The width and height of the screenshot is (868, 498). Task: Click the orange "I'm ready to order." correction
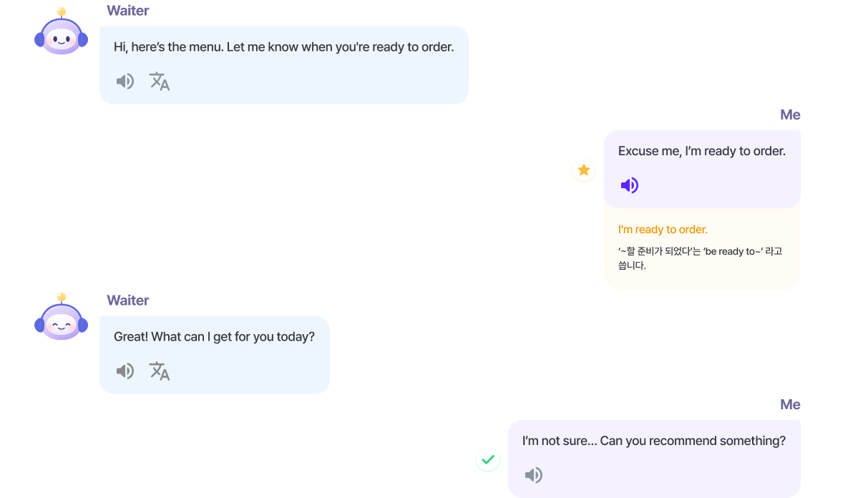coord(663,230)
